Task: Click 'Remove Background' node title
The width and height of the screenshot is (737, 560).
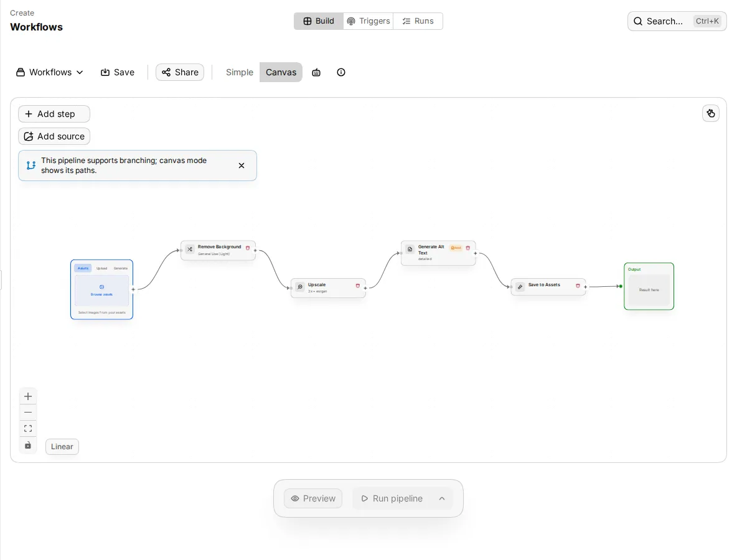Action: pos(220,246)
